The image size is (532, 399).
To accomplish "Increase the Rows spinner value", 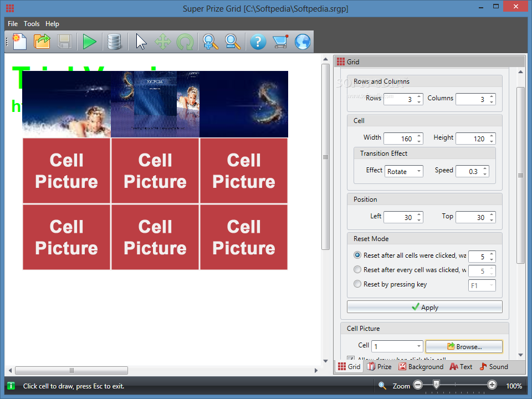I will tap(419, 96).
